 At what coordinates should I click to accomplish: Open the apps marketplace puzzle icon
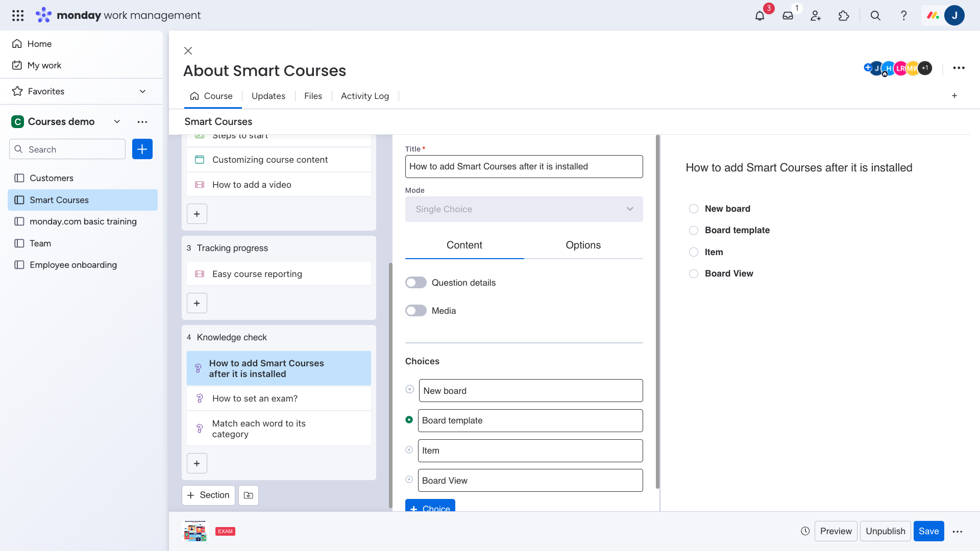pos(844,15)
